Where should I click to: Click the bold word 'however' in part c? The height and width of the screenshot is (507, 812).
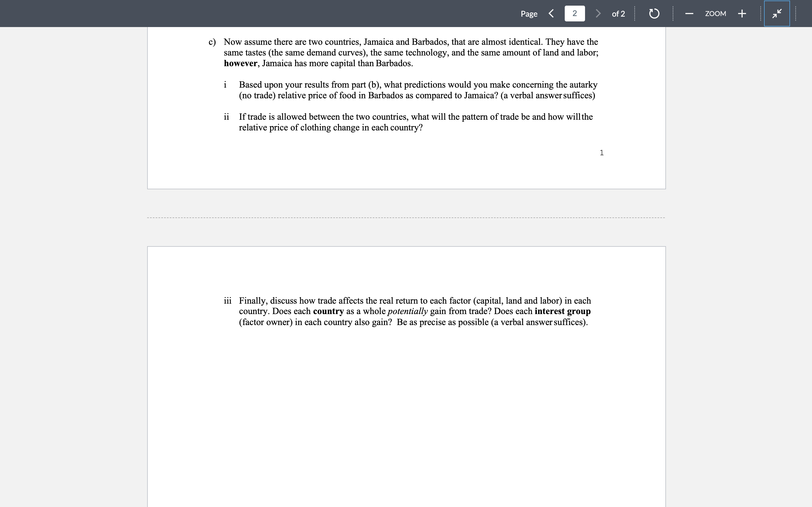coord(240,63)
